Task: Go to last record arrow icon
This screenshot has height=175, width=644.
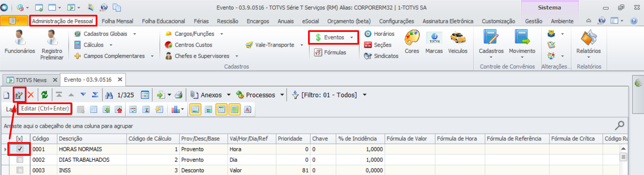Action: [x=95, y=95]
